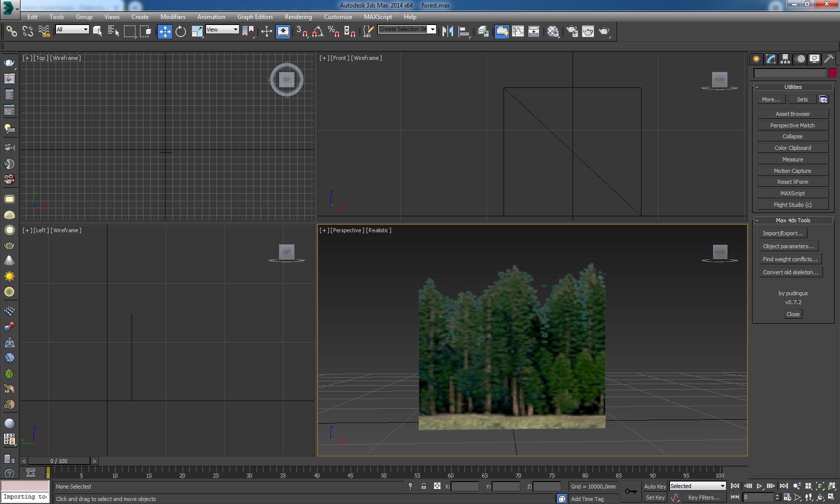Click the Reset XForm utility button
Image resolution: width=840 pixels, height=504 pixels.
click(792, 182)
